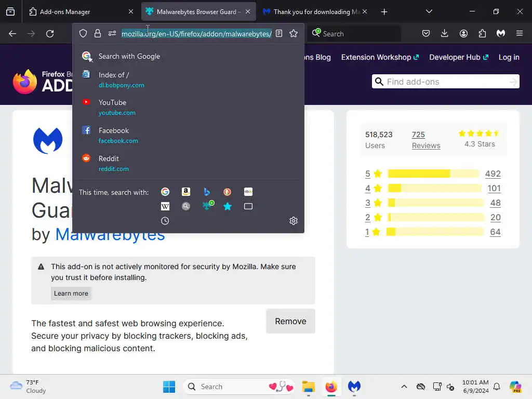Open 5-star reviews bar

(433, 174)
